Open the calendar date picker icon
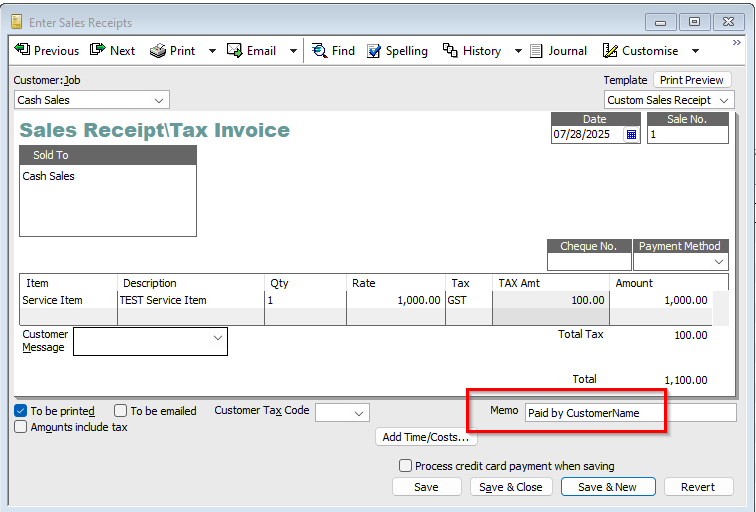756x512 pixels. pos(631,135)
